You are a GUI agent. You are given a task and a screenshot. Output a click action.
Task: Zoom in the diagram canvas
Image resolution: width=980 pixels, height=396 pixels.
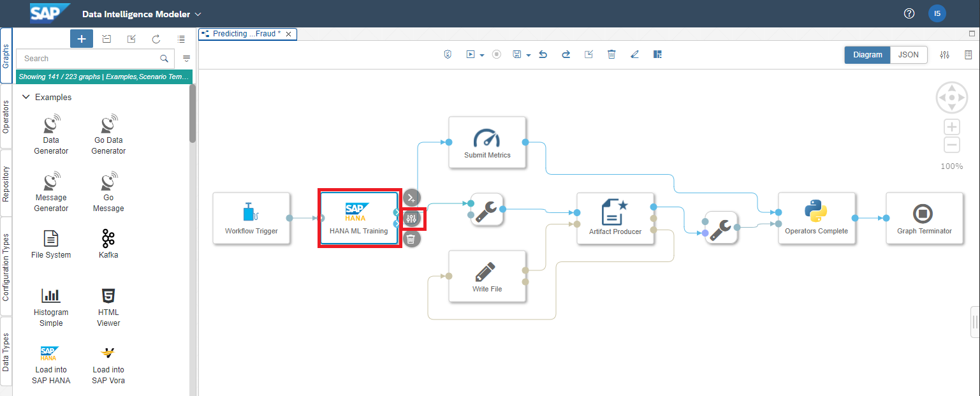coord(951,127)
